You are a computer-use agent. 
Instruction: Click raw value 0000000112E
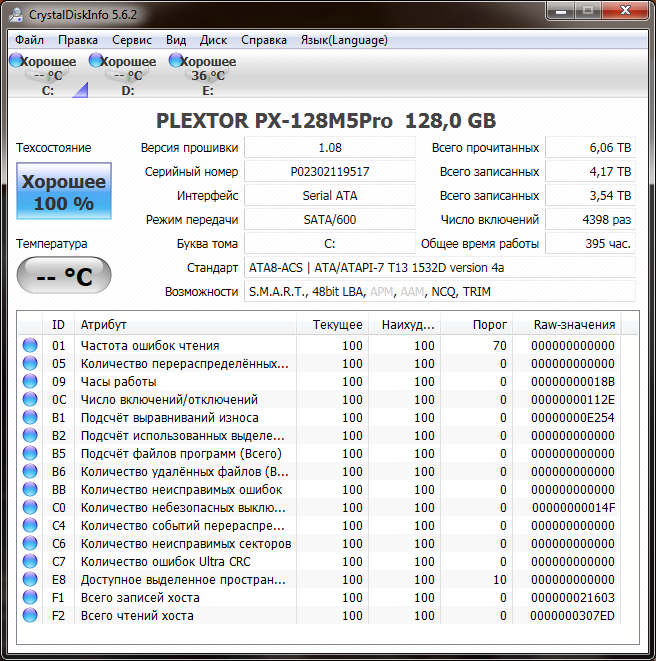point(573,399)
